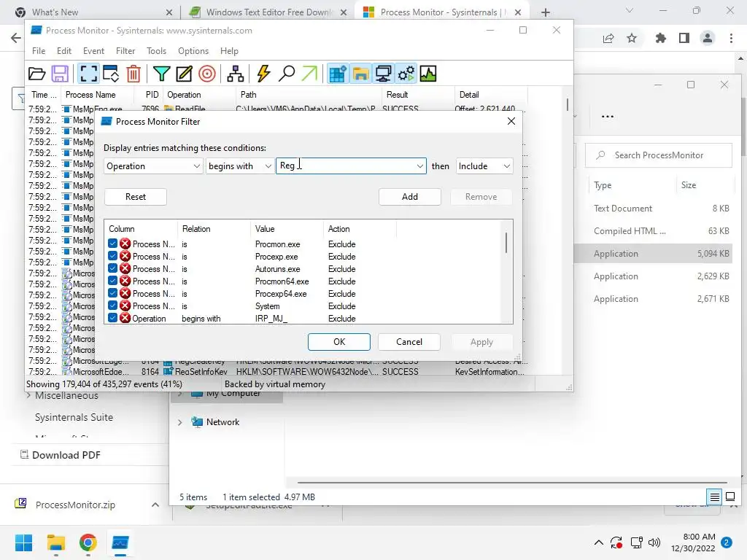Open a saved log with the Open folder icon
The height and width of the screenshot is (560, 747).
point(36,74)
